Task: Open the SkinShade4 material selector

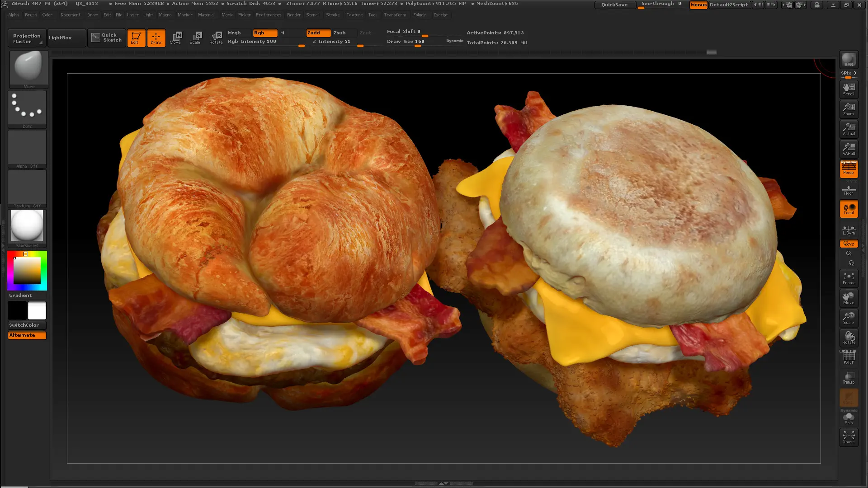Action: (x=27, y=228)
